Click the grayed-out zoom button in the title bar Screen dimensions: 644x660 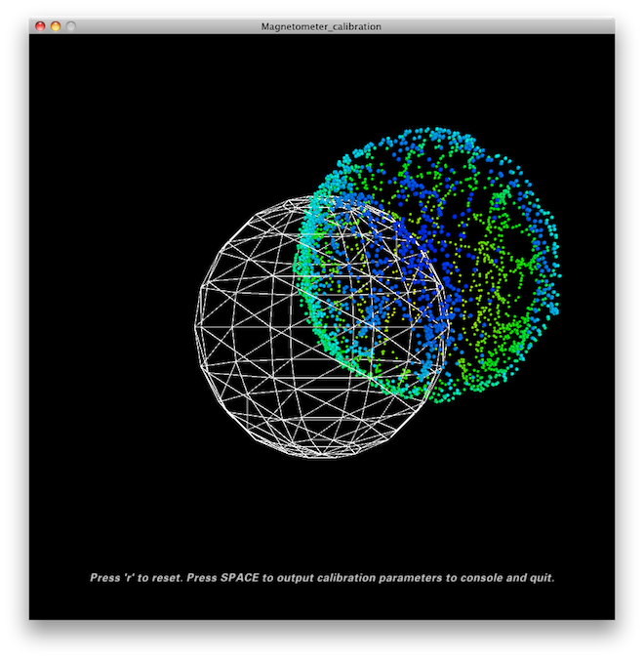click(70, 26)
